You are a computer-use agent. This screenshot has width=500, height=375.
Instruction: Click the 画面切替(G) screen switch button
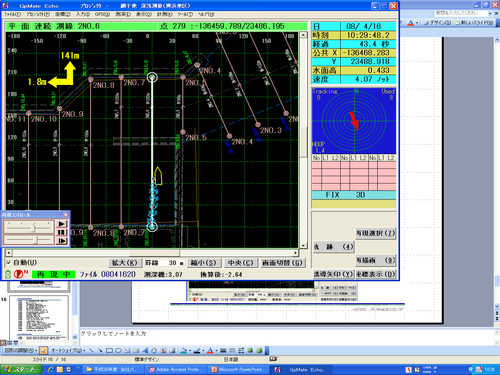[282, 263]
